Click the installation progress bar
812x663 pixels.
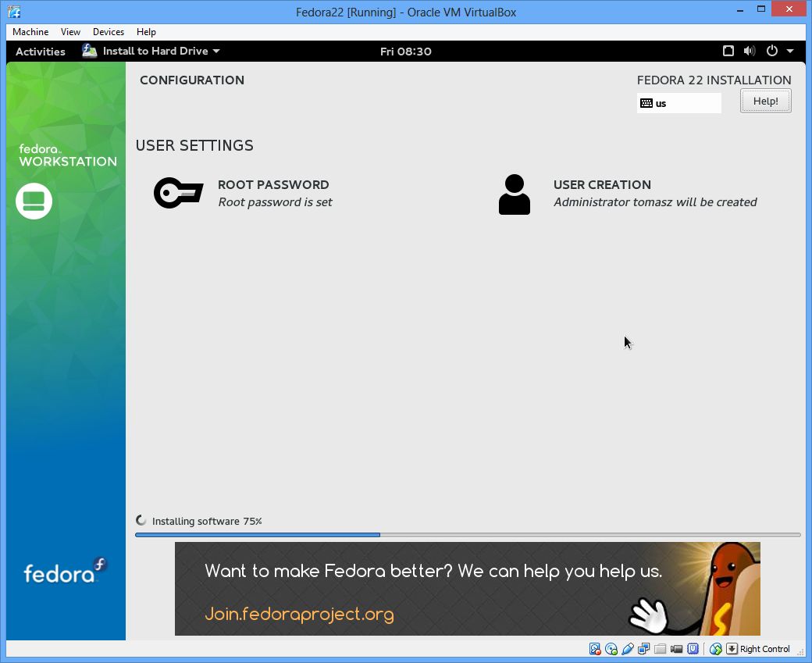(468, 535)
